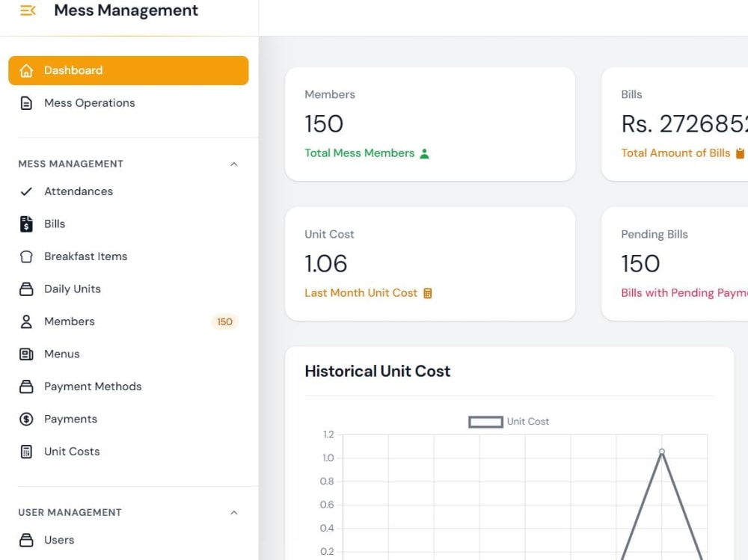Click the Attendances checkmark icon
748x560 pixels.
[x=26, y=191]
